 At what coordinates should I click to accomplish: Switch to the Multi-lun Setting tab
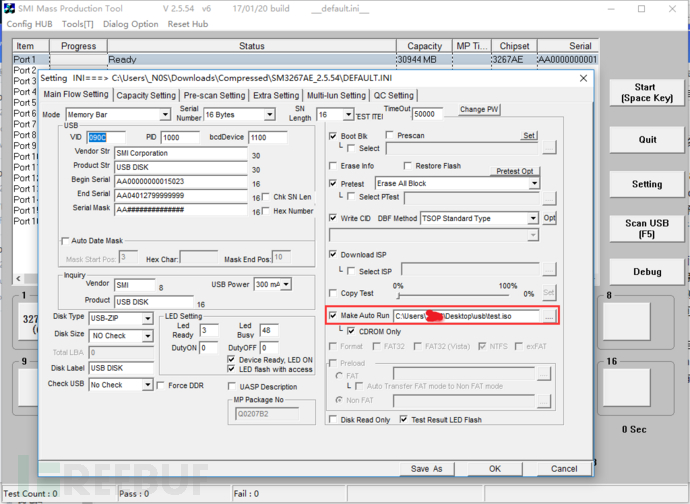(336, 95)
